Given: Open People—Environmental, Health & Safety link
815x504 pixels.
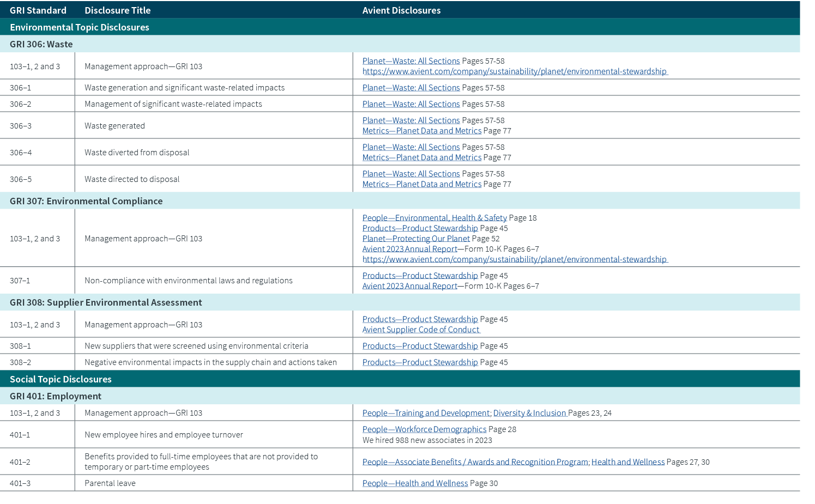Looking at the screenshot, I should [434, 217].
